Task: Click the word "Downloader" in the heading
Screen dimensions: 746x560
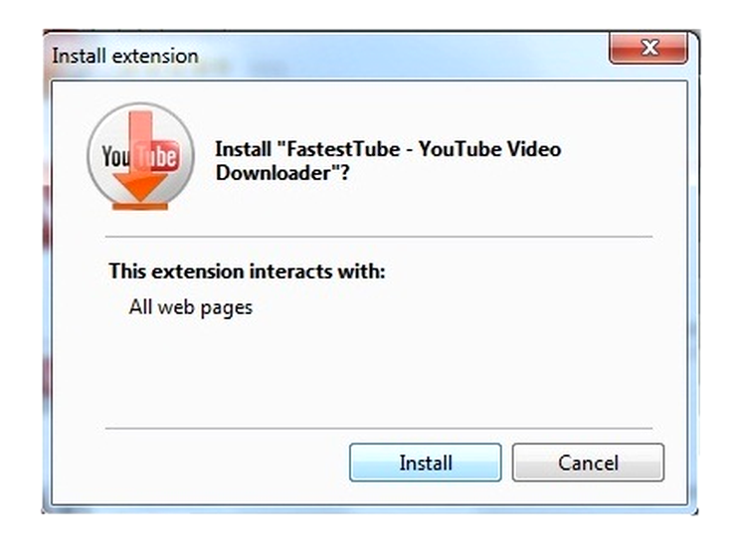Action: [274, 173]
